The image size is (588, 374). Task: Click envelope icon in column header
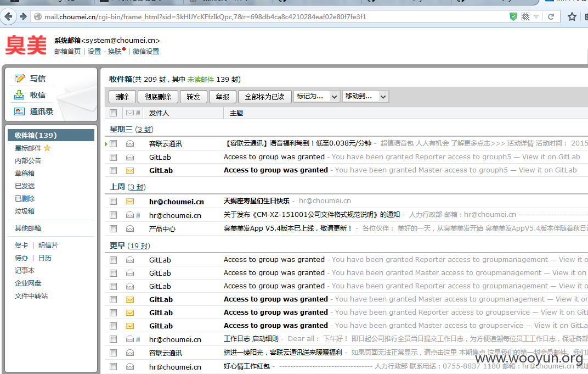tap(130, 113)
